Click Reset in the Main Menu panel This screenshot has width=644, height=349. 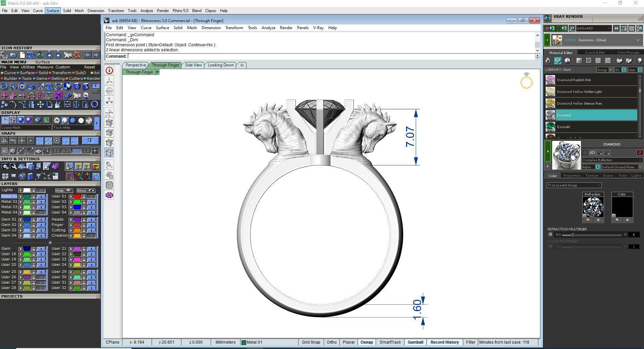[90, 67]
